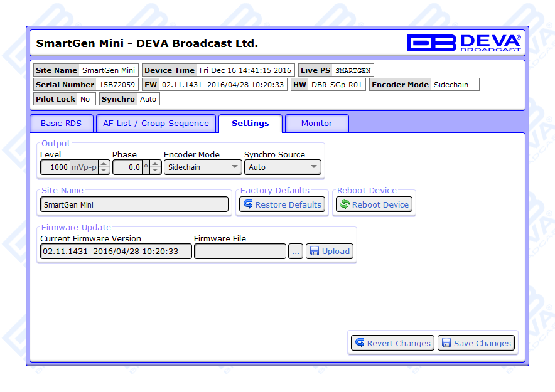
Task: Upload the selected firmware file
Action: [x=330, y=252]
